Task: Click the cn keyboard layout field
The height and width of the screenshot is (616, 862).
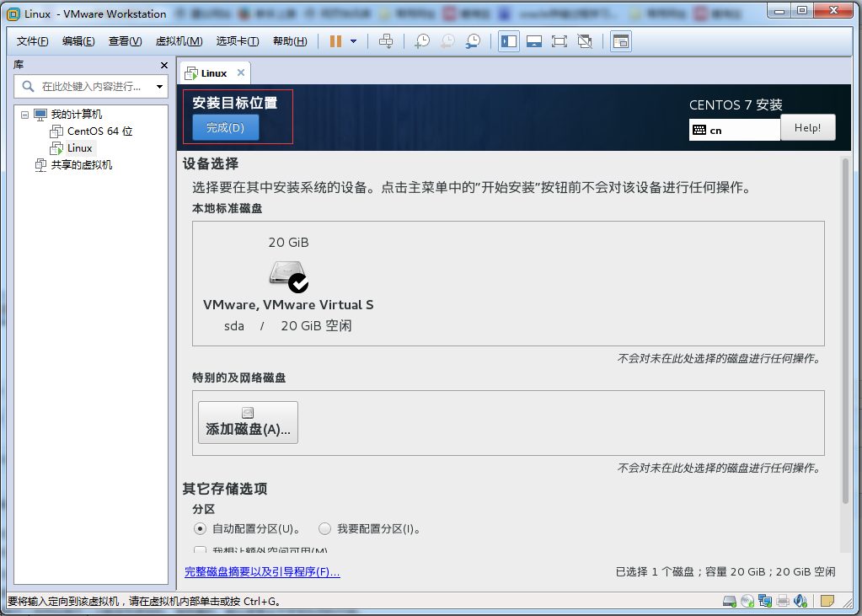Action: click(735, 131)
